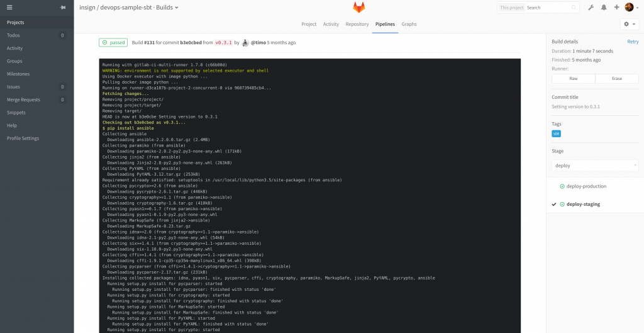Click the insign group breadcrumb
This screenshot has height=333, width=644.
[87, 8]
